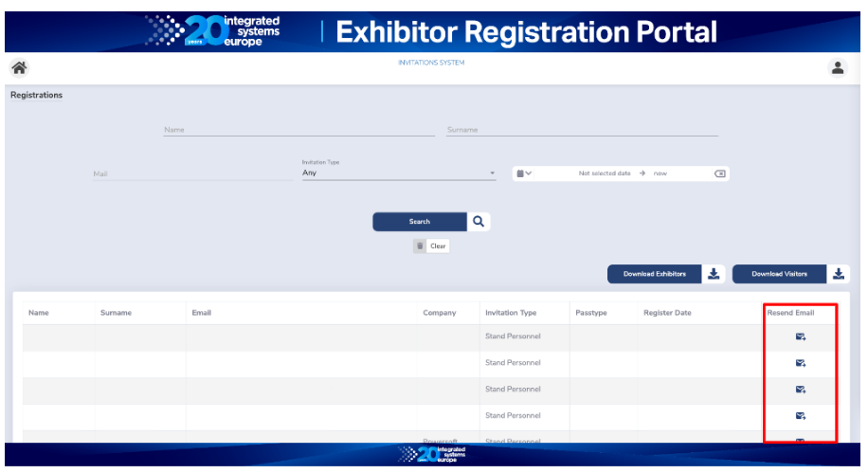Image resolution: width=868 pixels, height=473 pixels.
Task: Click the download icon next to Download Visitors
Action: point(838,274)
